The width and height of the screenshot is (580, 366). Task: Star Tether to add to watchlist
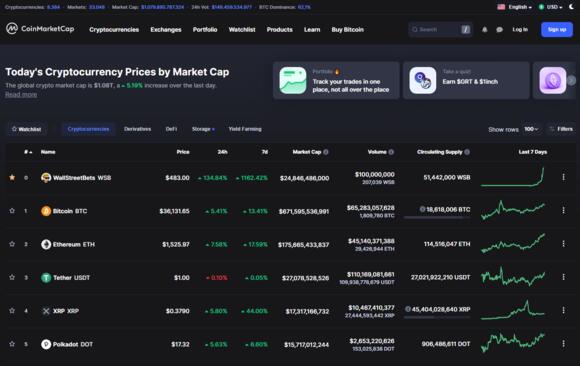[12, 277]
